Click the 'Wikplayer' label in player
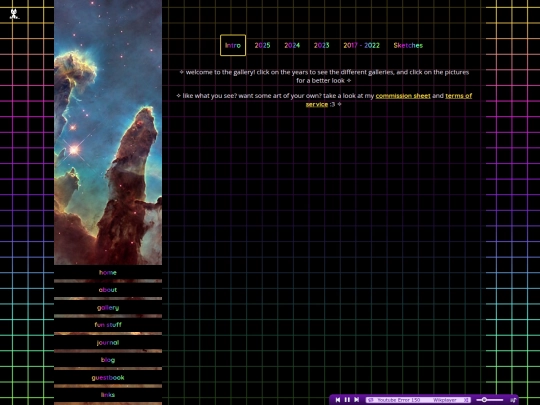Viewport: 540px width, 405px height. click(445, 400)
